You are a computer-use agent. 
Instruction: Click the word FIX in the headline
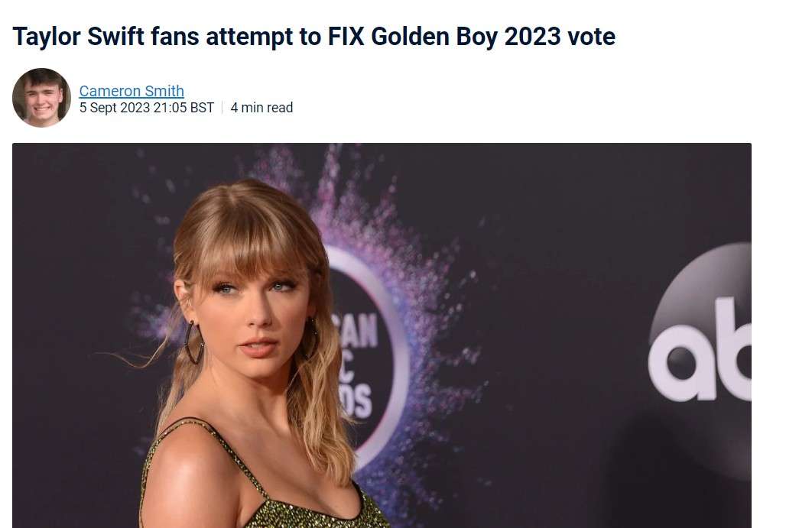pos(346,36)
